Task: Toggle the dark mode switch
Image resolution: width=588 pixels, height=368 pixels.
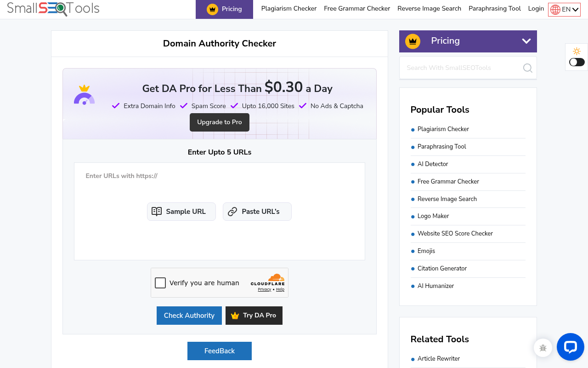Action: click(577, 62)
